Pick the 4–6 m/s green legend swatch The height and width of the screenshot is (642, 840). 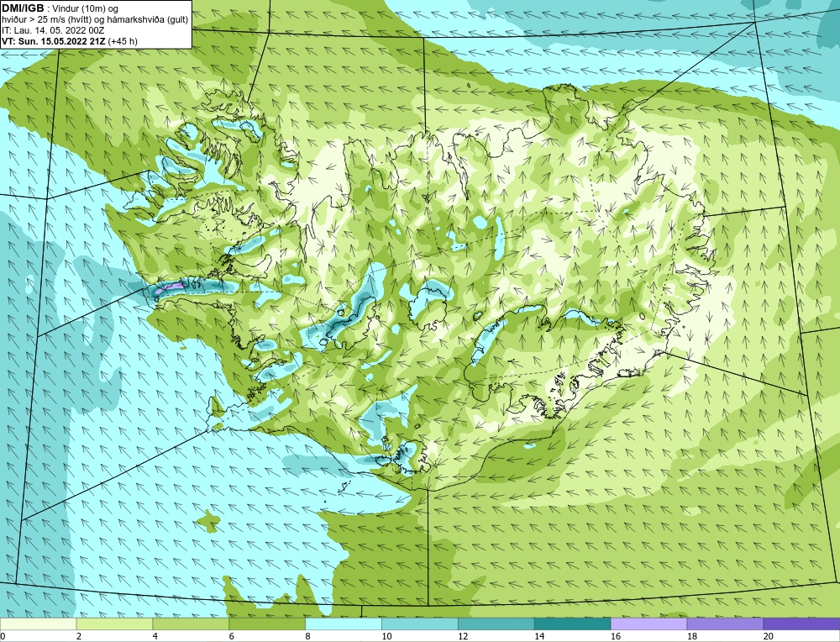[191, 624]
